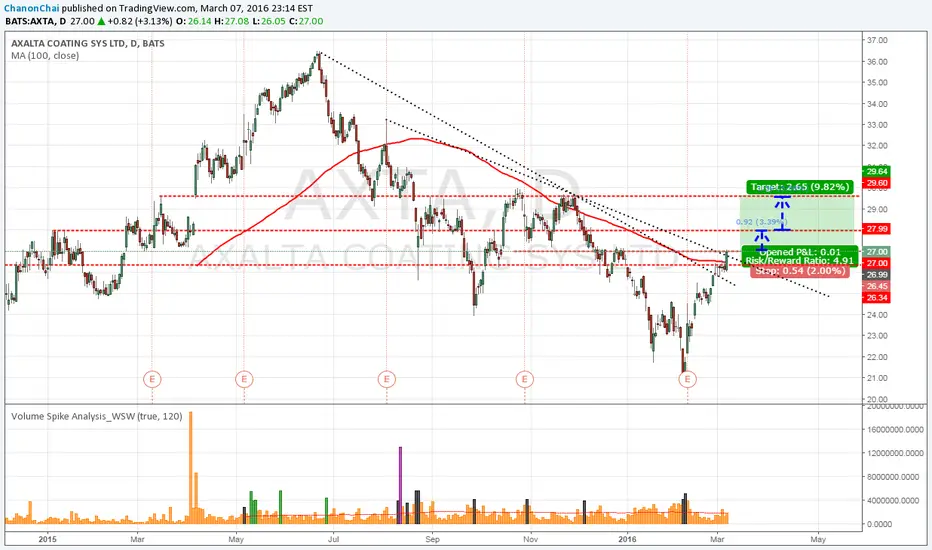The height and width of the screenshot is (550, 932).
Task: Click the red 26.34 price tag
Action: (876, 297)
